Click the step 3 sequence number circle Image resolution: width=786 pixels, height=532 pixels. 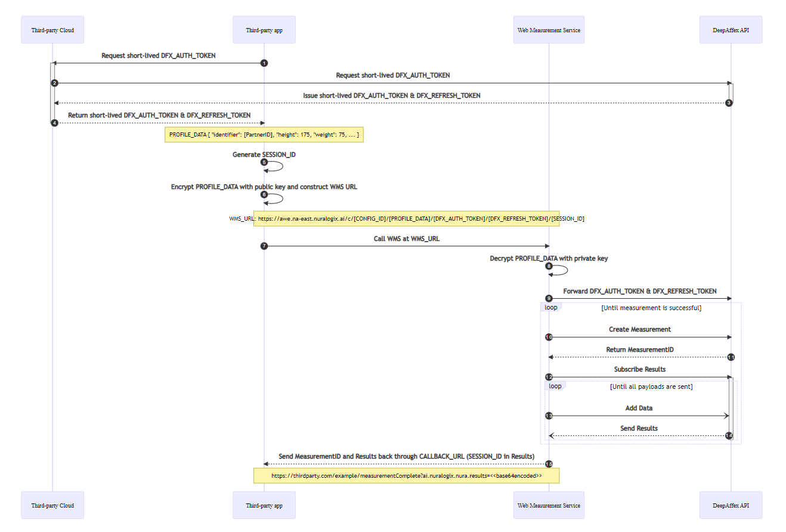729,103
